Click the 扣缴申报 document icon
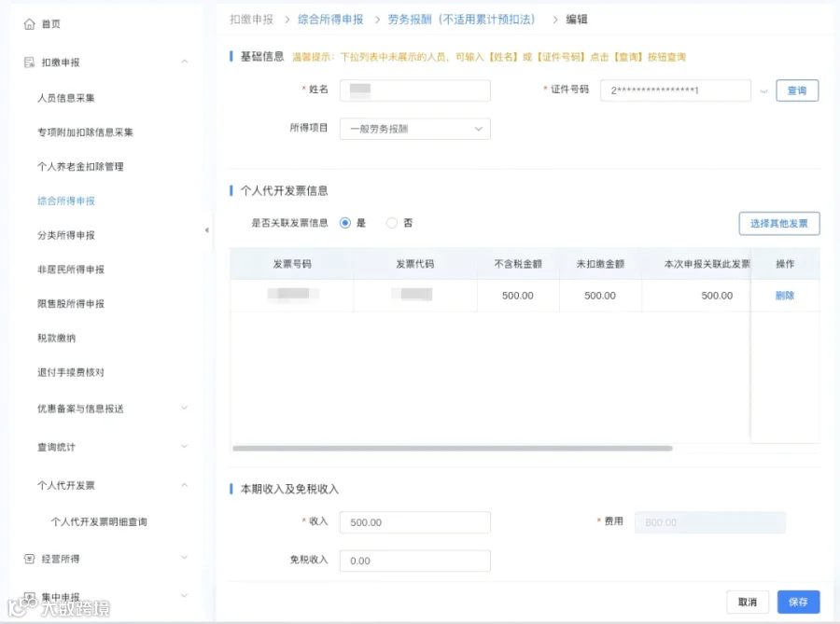This screenshot has width=840, height=624. pos(30,62)
